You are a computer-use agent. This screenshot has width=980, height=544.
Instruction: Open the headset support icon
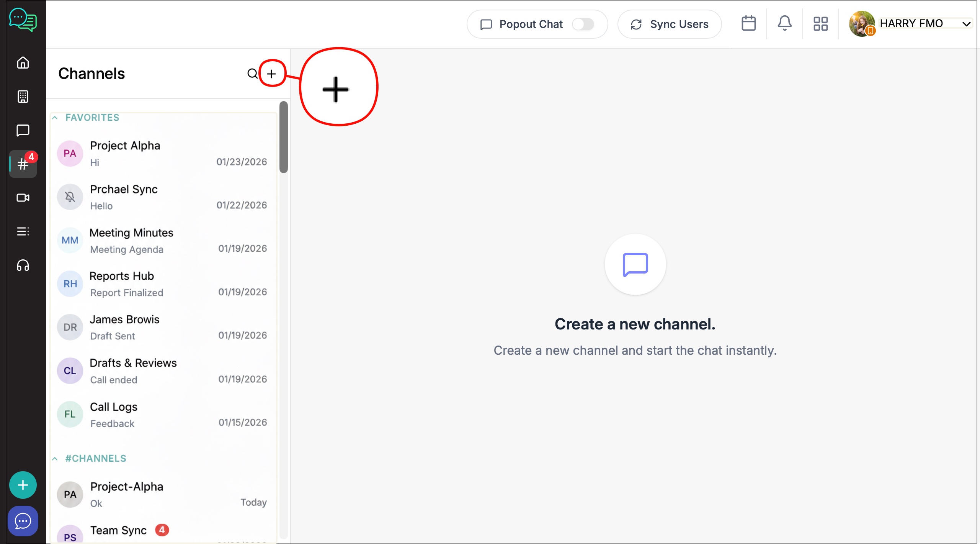point(23,265)
